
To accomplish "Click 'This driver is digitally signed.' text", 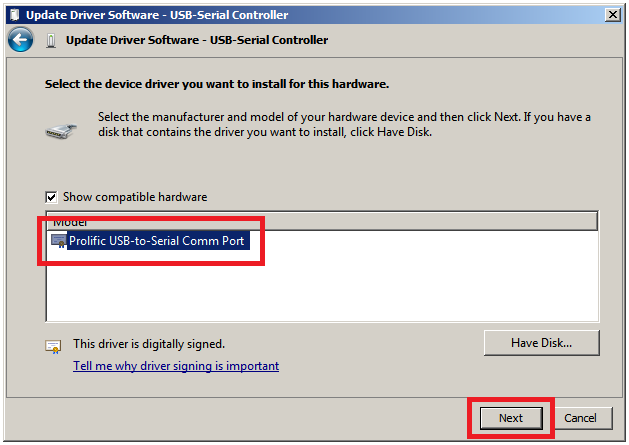I will point(149,344).
